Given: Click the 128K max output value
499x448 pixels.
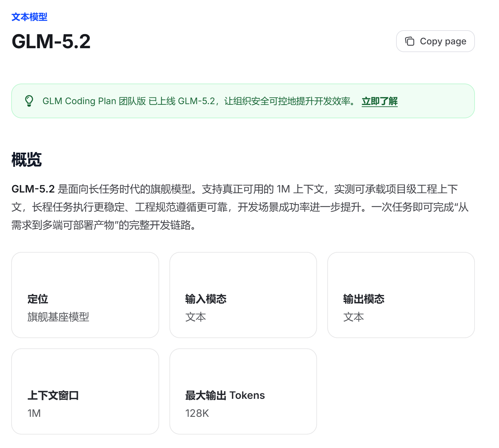Looking at the screenshot, I should pyautogui.click(x=197, y=413).
